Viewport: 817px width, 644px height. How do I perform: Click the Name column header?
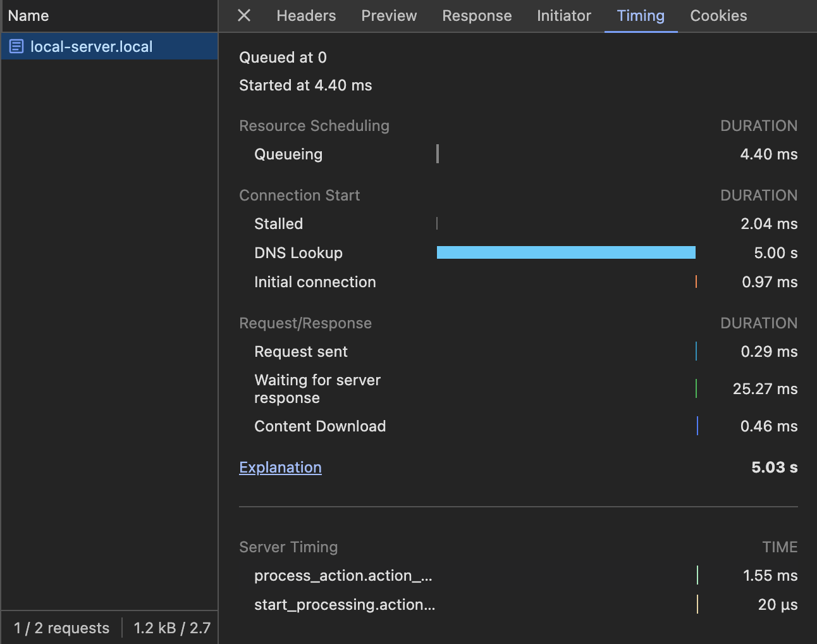pos(28,16)
